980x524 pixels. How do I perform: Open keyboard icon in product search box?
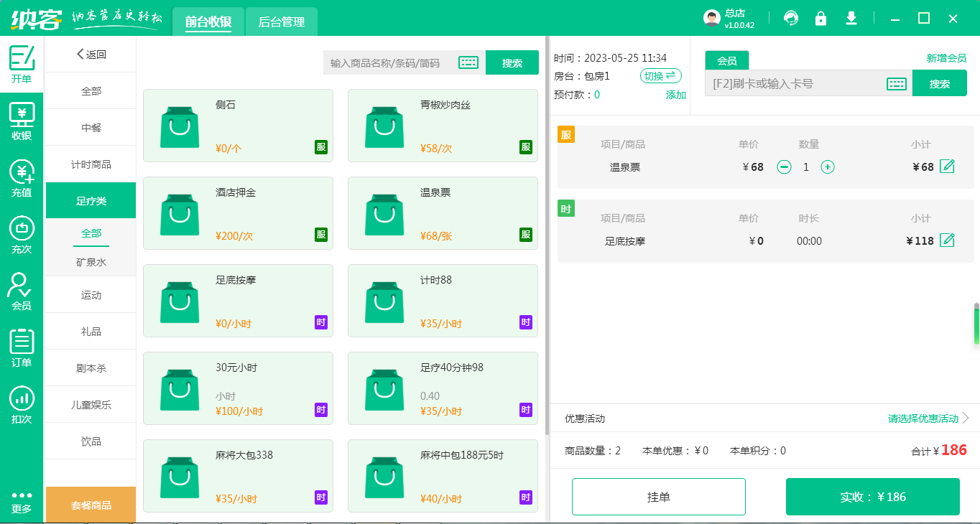tap(468, 62)
